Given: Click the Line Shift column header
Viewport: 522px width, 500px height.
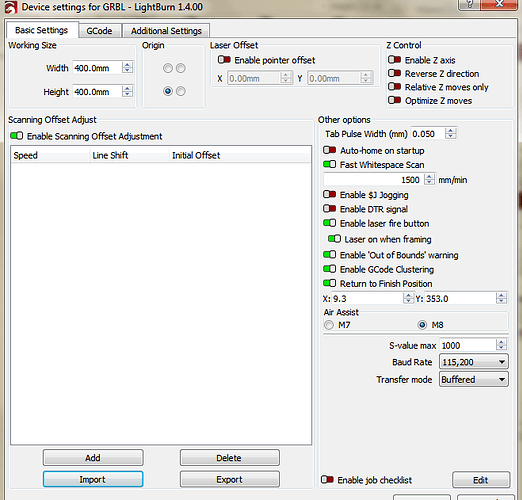Looking at the screenshot, I should 129,155.
